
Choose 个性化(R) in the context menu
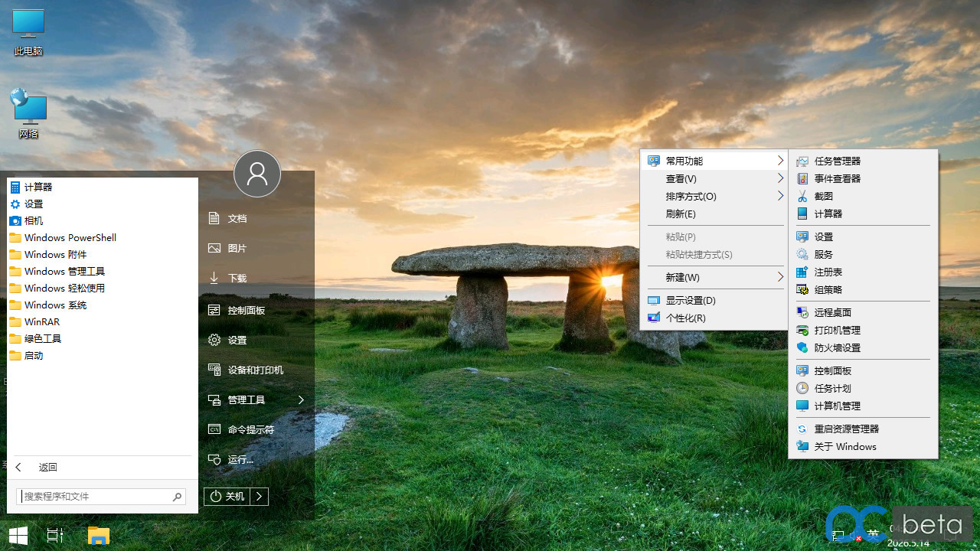tap(714, 318)
